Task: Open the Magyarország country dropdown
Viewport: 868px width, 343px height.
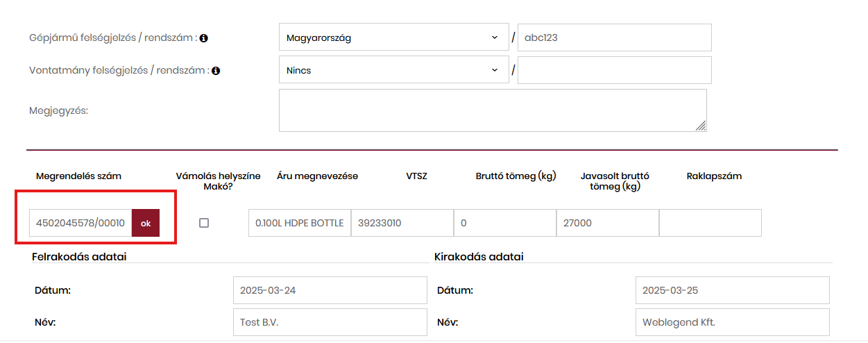Action: (393, 37)
